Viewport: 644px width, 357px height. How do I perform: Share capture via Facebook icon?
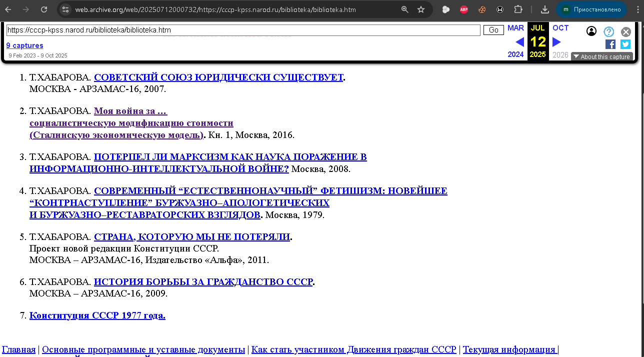(610, 44)
